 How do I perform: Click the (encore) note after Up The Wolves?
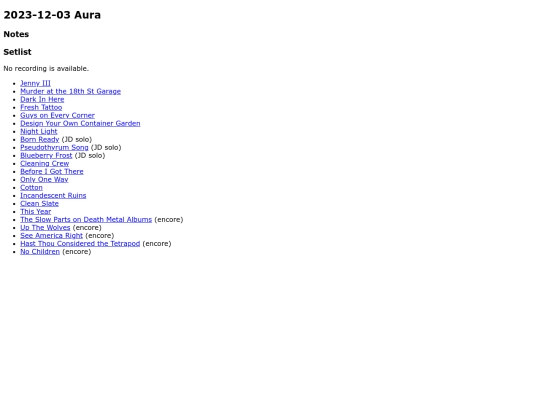click(x=87, y=227)
